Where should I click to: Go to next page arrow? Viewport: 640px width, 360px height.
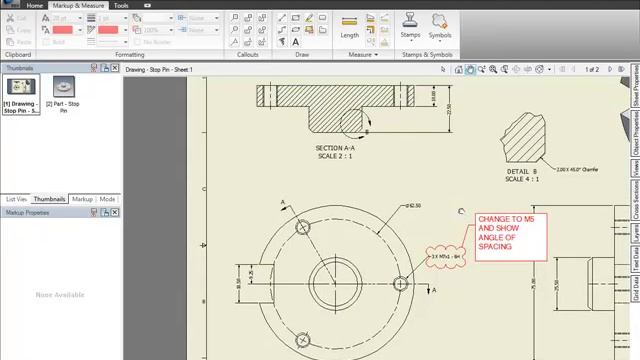click(x=610, y=69)
